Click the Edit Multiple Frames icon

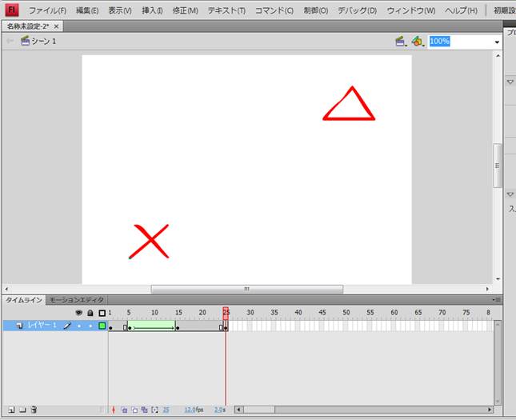click(144, 410)
